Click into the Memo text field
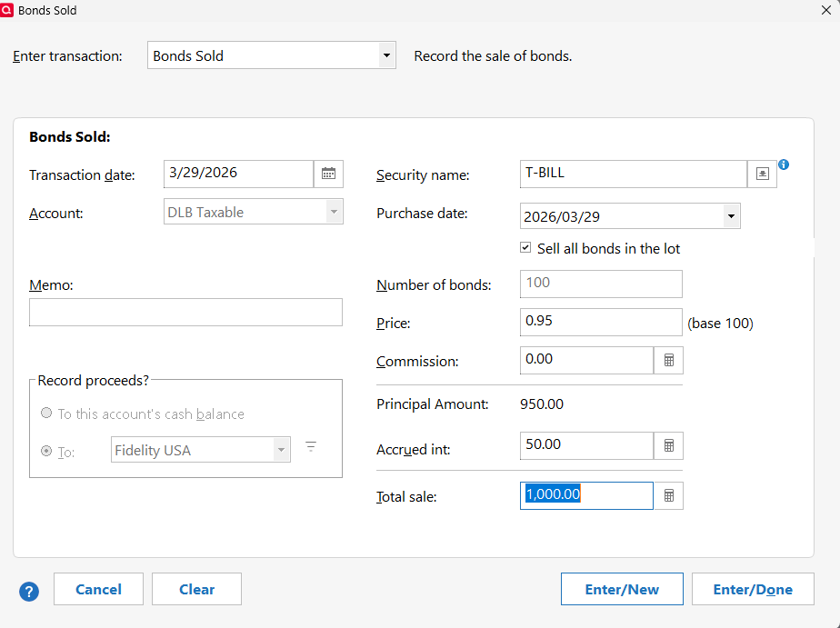 tap(185, 312)
